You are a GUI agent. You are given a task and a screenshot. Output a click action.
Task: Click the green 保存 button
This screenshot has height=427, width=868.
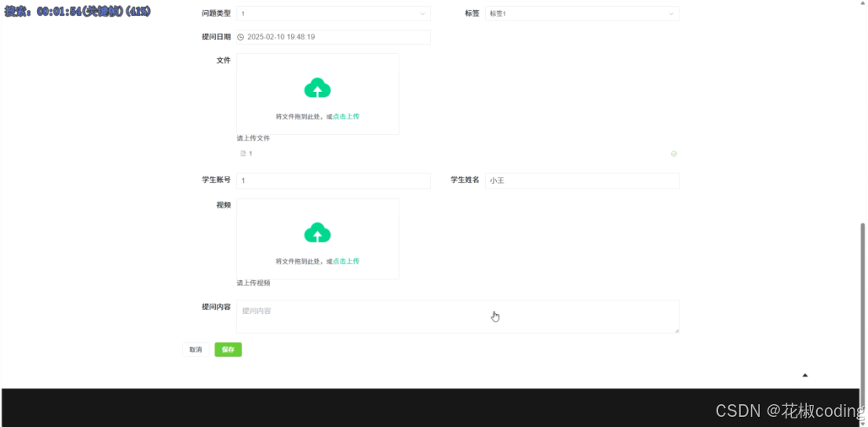tap(228, 349)
